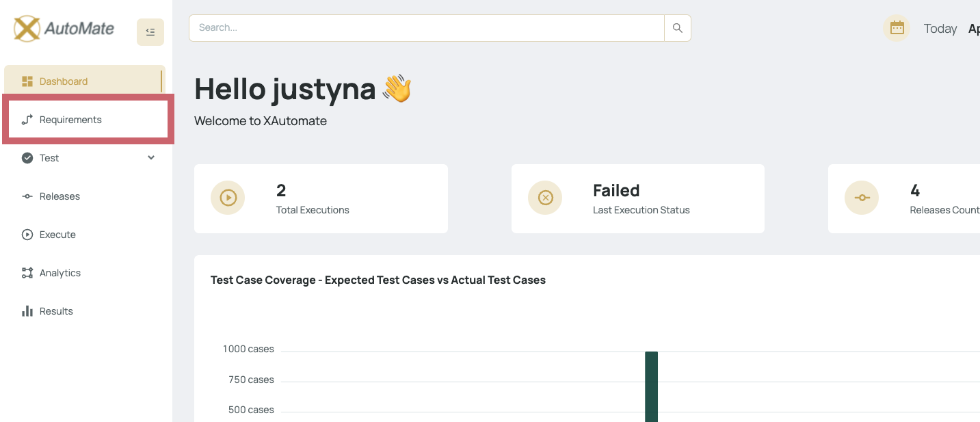
Task: Click the Total Executions play icon
Action: click(x=228, y=198)
